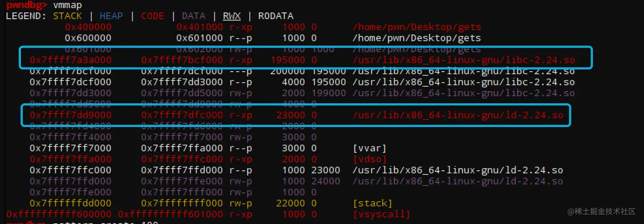Click the [vvar] mapping name
The width and height of the screenshot is (644, 224).
pyautogui.click(x=370, y=148)
